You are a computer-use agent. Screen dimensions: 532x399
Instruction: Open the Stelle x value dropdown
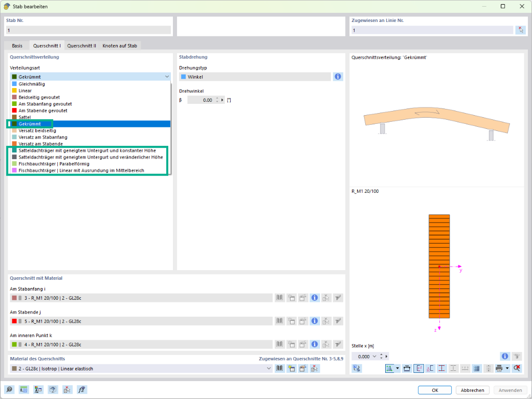tap(374, 356)
